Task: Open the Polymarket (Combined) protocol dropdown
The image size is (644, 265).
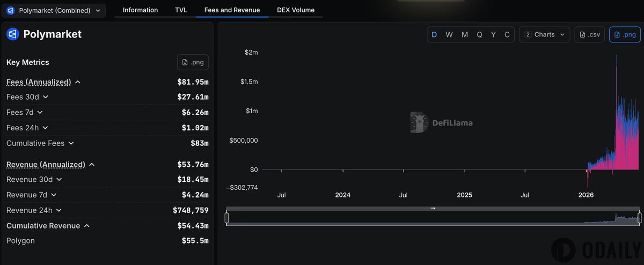Action: pos(54,10)
